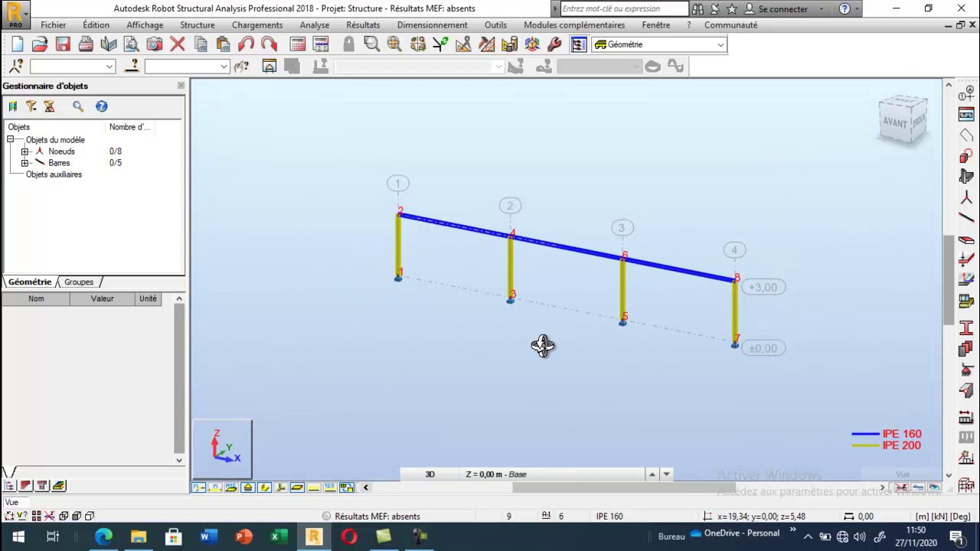Click the down arrow next to Z level Base

667,474
